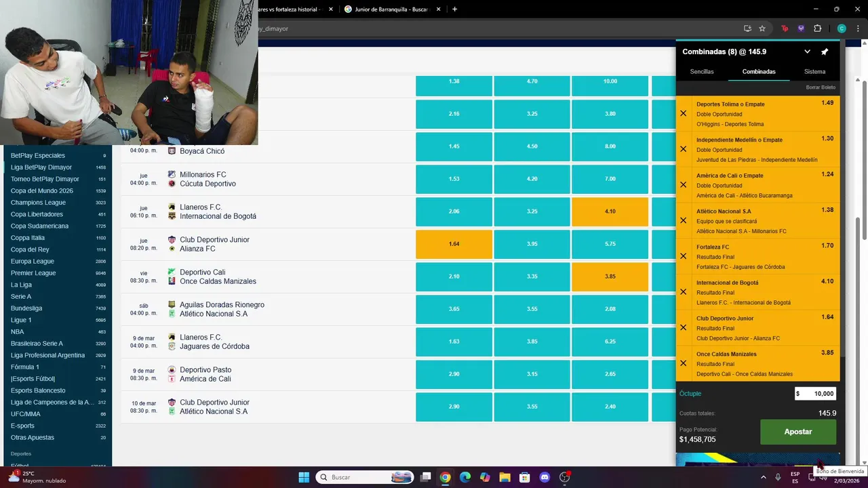This screenshot has width=868, height=488.
Task: Remove Independiente Medellín o Empate selection
Action: 684,149
